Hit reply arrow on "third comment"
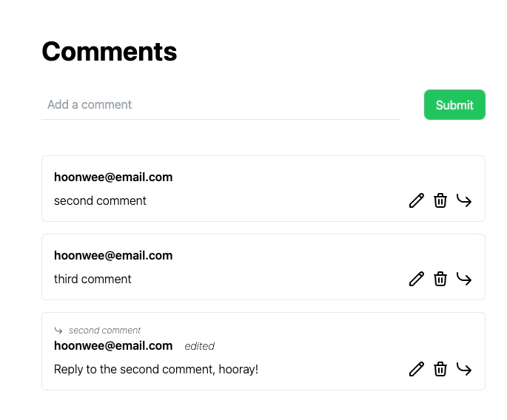Viewport: 507px width, 420px height. click(464, 279)
